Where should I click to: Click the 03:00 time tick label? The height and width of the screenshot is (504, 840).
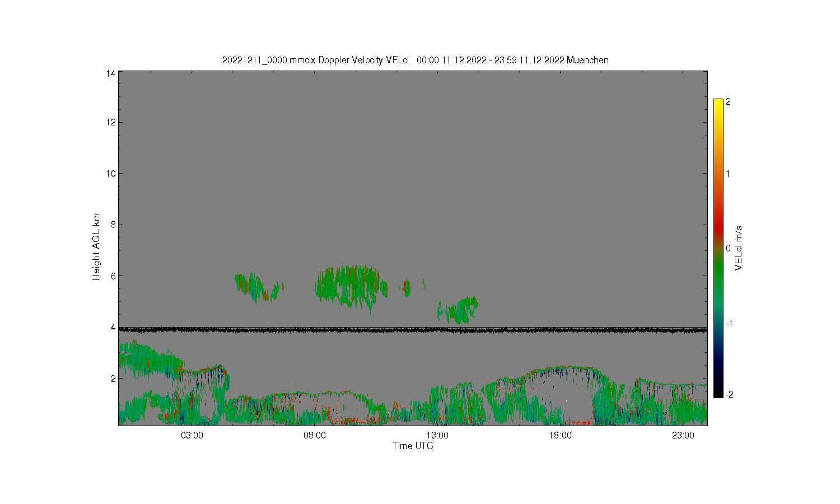pyautogui.click(x=192, y=436)
